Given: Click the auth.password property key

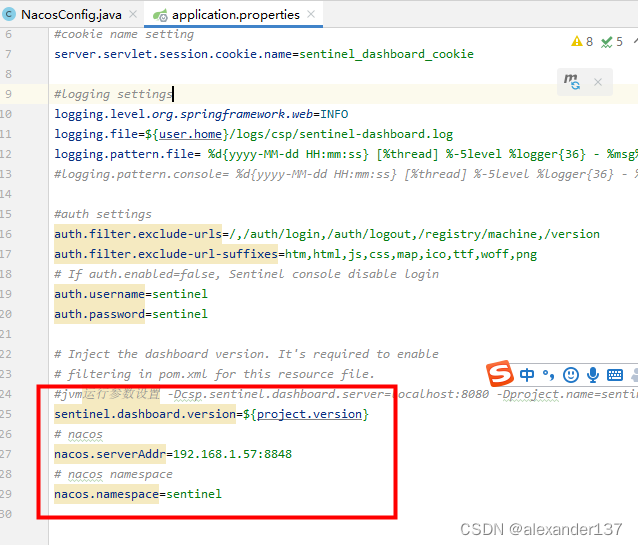Looking at the screenshot, I should click(x=99, y=314).
